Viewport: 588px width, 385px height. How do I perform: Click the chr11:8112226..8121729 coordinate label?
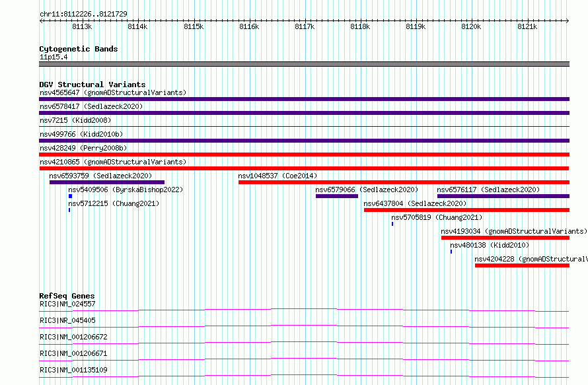click(x=83, y=14)
